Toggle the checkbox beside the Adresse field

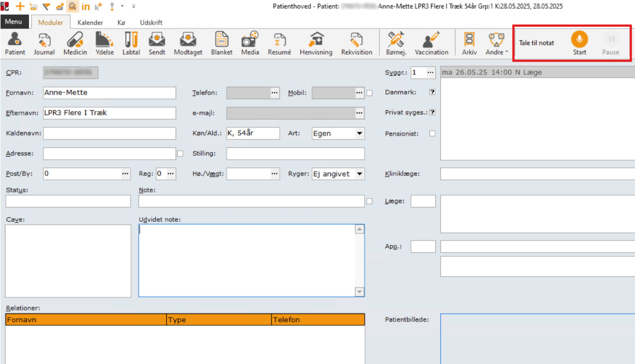[180, 154]
